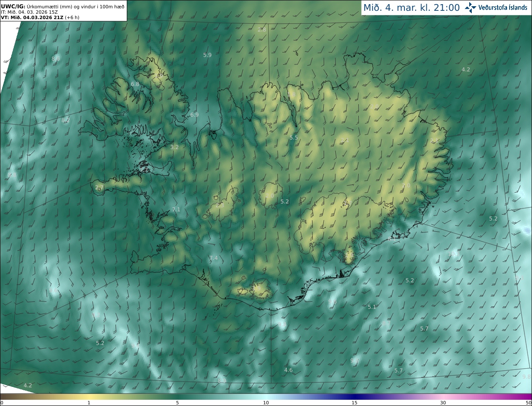
Task: Click the 'VT: Mið. 04.03.2026 21Z' line
Action: pyautogui.click(x=40, y=17)
